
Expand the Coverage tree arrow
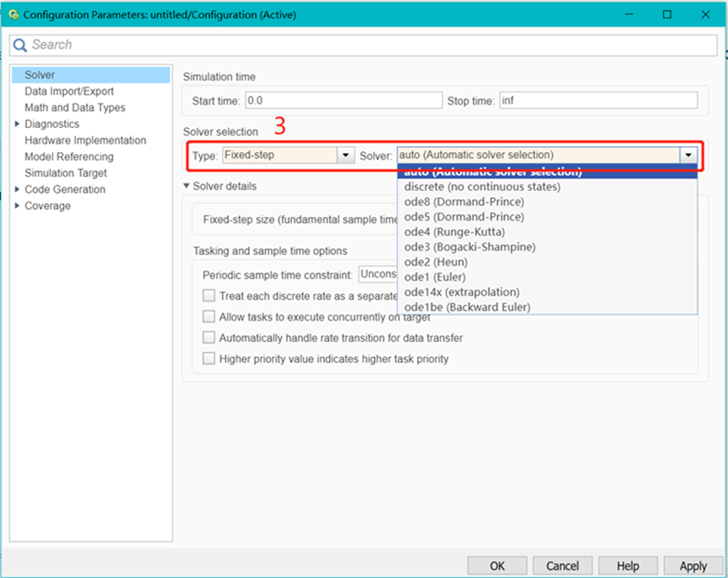pyautogui.click(x=17, y=206)
